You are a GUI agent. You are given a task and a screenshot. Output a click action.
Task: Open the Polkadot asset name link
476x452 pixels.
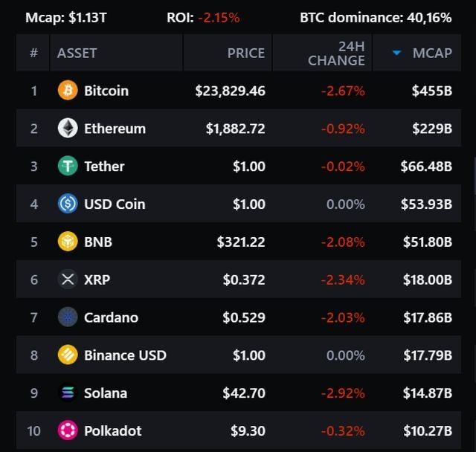point(112,430)
